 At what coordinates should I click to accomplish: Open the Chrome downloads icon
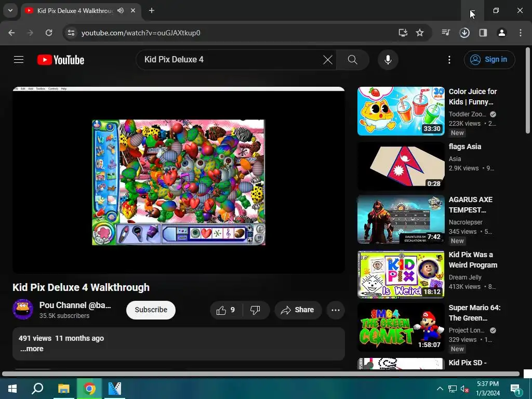click(x=464, y=33)
